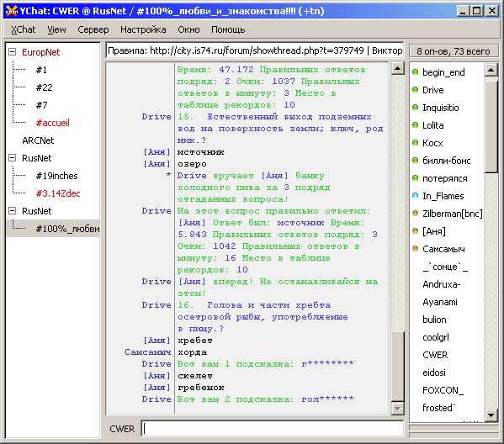Switch to channel #1

[41, 70]
